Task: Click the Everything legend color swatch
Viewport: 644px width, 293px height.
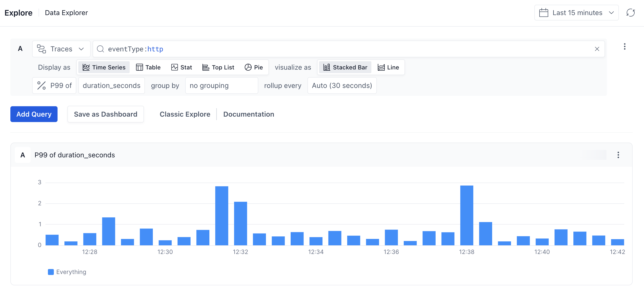Action: pyautogui.click(x=51, y=272)
